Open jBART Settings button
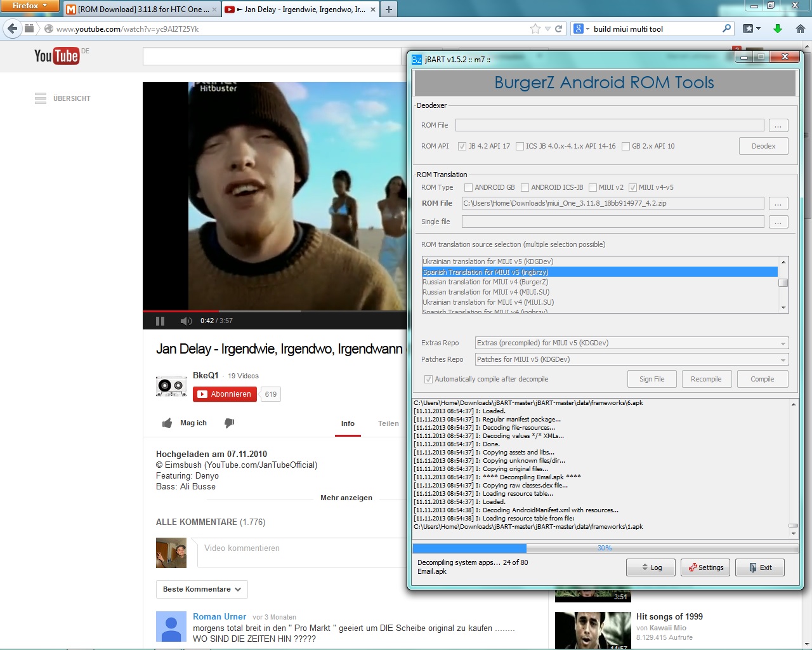812x650 pixels. click(x=705, y=567)
